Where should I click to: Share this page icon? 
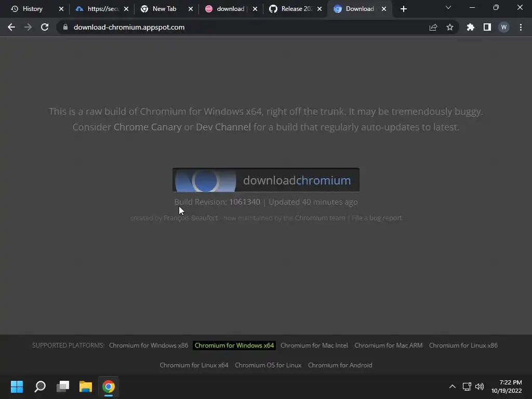coord(433,27)
